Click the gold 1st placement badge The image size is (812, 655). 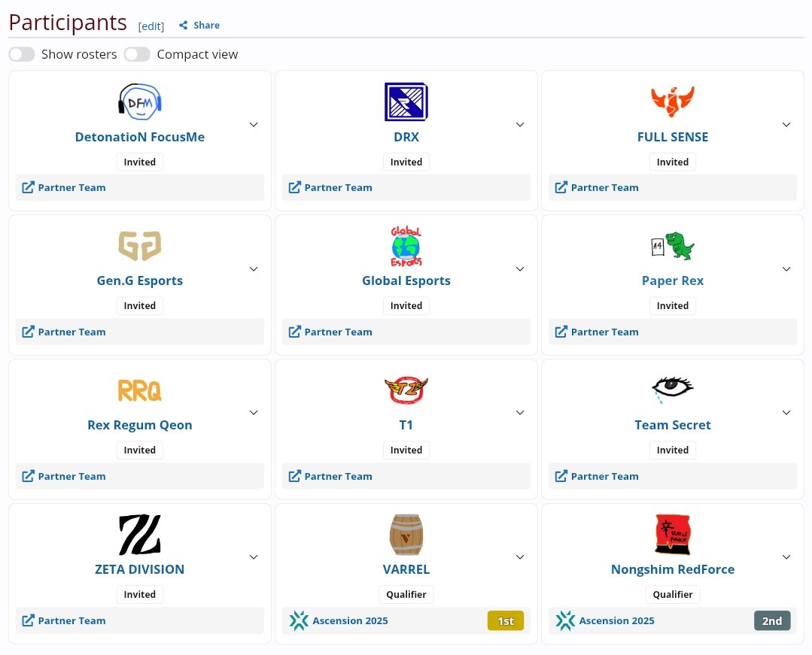506,621
